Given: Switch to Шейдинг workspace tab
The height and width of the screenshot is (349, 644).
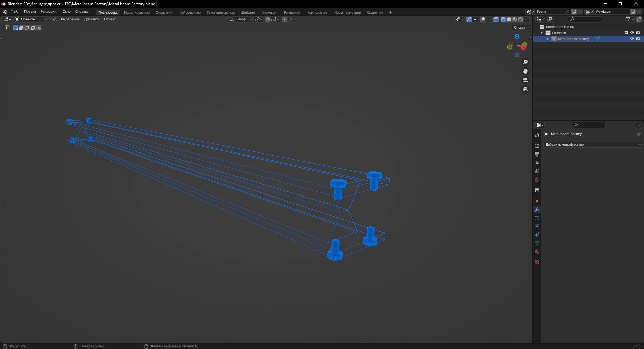Looking at the screenshot, I should (x=248, y=12).
